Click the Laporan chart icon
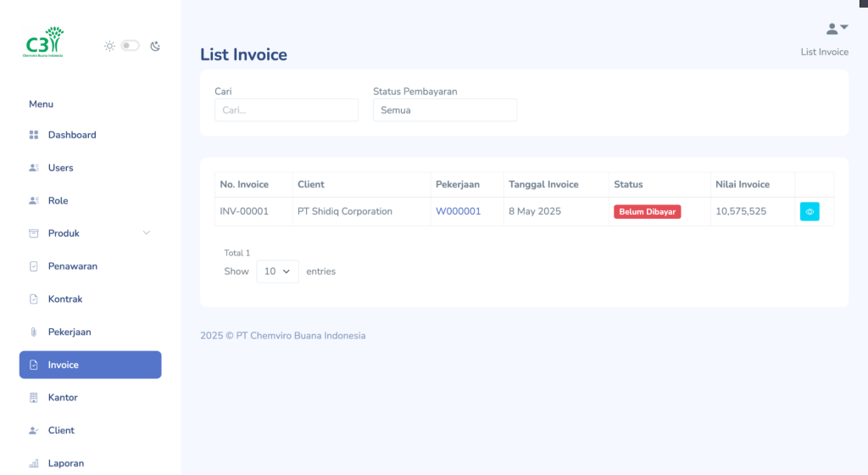The height and width of the screenshot is (475, 868). tap(34, 464)
